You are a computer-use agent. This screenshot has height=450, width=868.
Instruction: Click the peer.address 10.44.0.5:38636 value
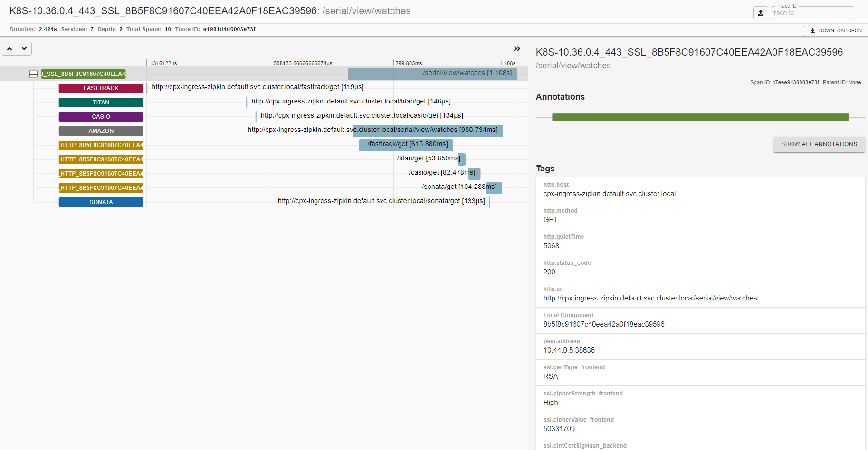[x=569, y=350]
